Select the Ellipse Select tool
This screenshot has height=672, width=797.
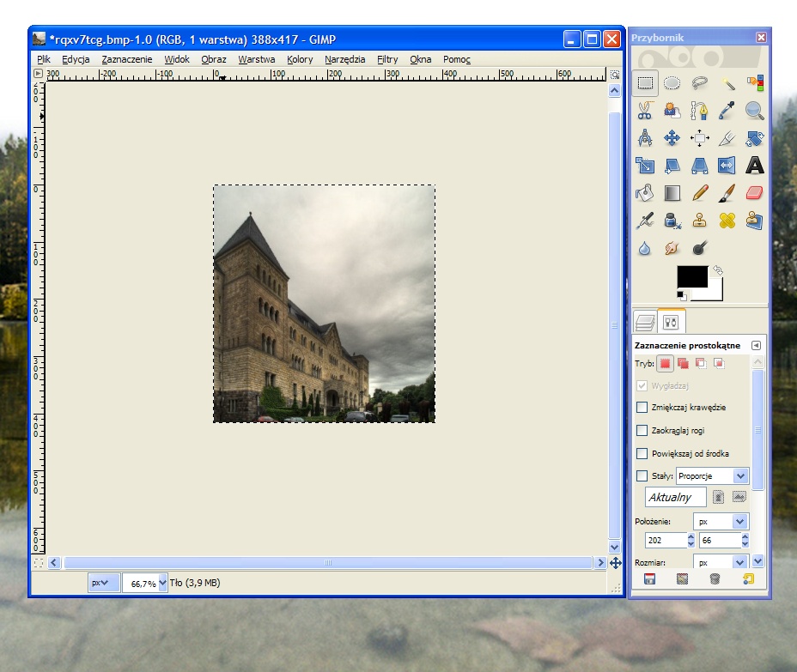click(672, 83)
